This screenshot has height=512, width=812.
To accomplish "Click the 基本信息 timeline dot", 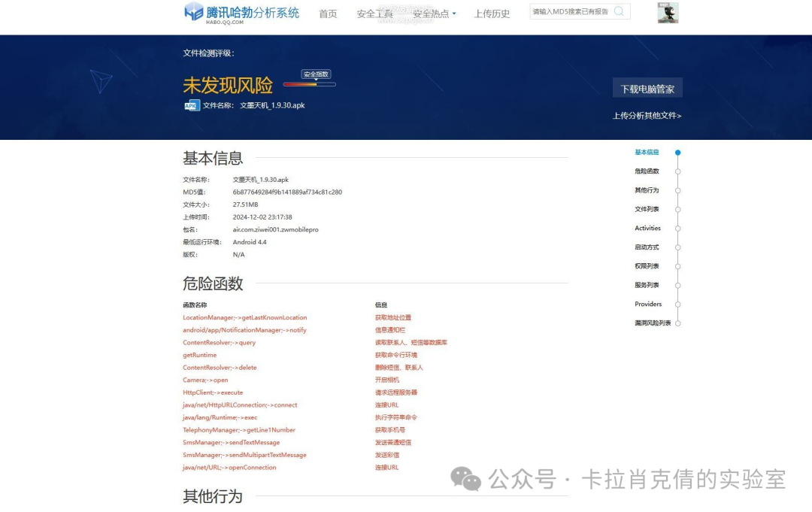I will point(677,153).
